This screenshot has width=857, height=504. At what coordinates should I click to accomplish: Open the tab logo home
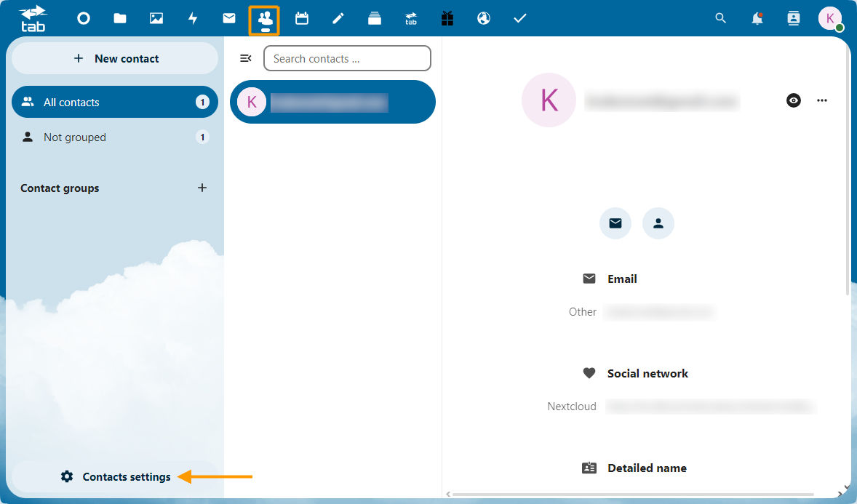[33, 18]
